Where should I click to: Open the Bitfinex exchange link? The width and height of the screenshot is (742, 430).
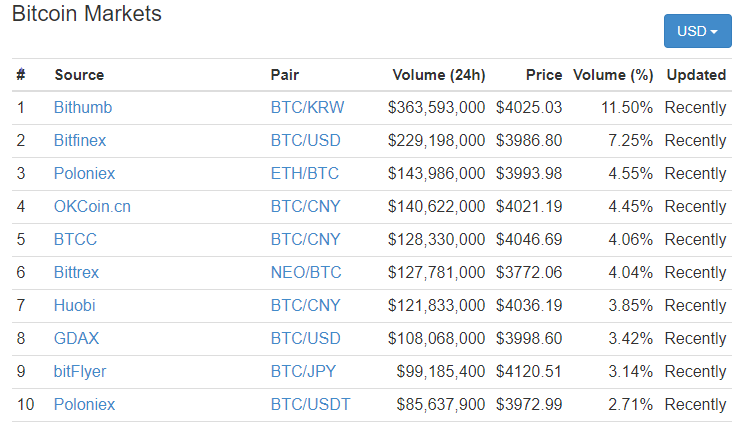(x=80, y=140)
